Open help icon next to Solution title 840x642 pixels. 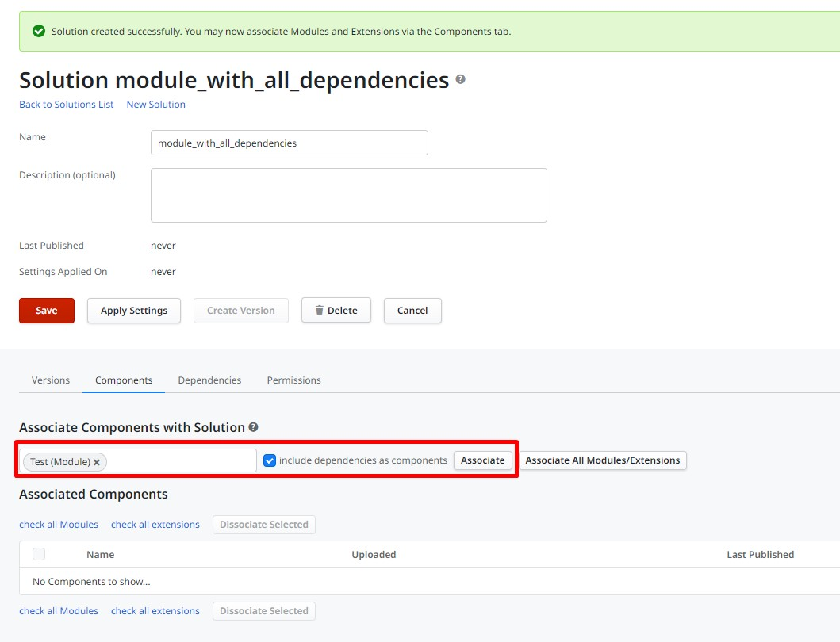[460, 79]
